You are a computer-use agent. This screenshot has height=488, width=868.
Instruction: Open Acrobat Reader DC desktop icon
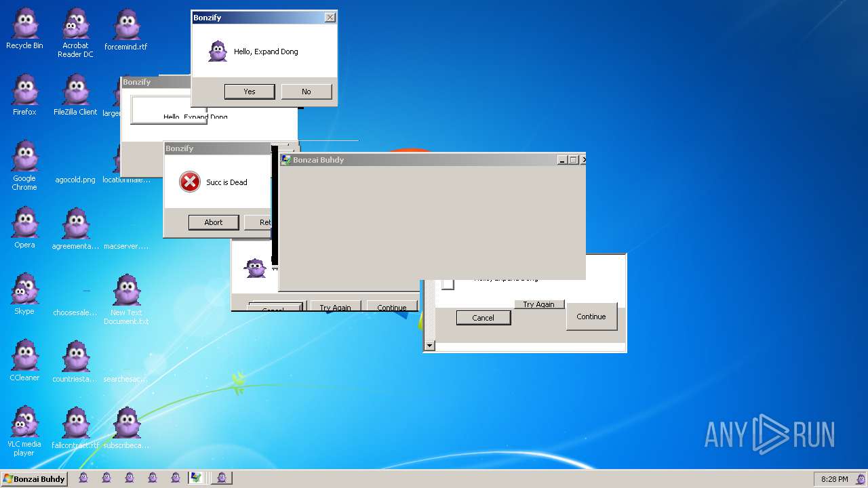click(75, 33)
